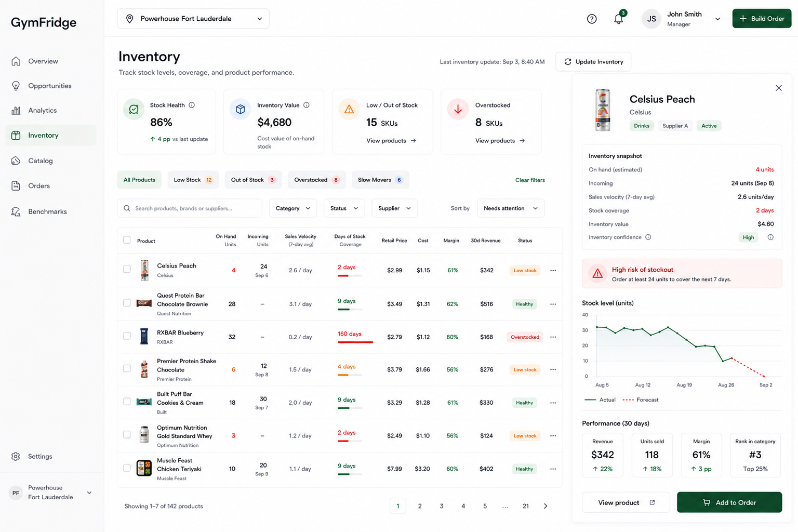Open more options for Celsius Peach row
Viewport: 798px width, 532px height.
pos(553,270)
